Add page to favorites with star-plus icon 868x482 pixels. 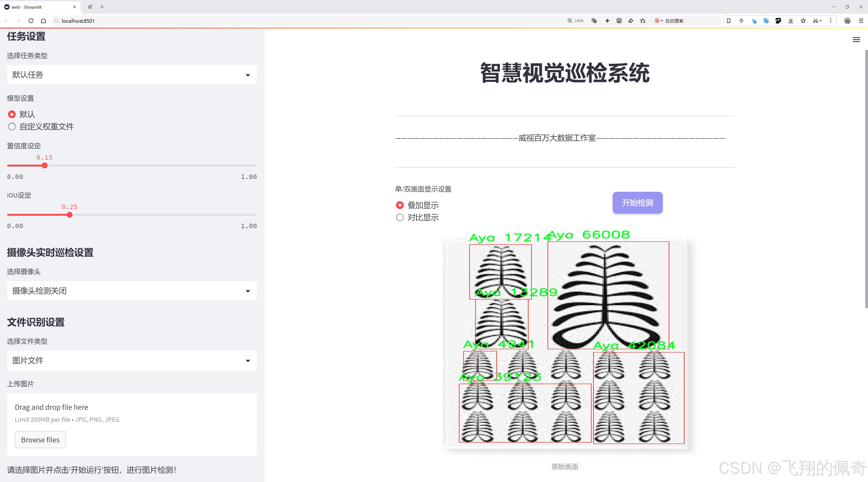[643, 20]
